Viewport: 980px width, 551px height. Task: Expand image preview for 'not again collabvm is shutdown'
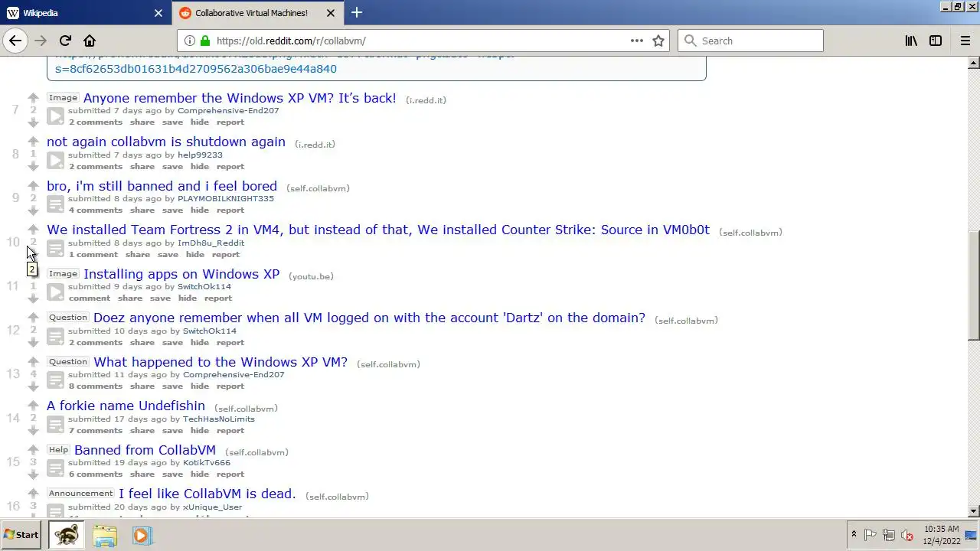[55, 160]
